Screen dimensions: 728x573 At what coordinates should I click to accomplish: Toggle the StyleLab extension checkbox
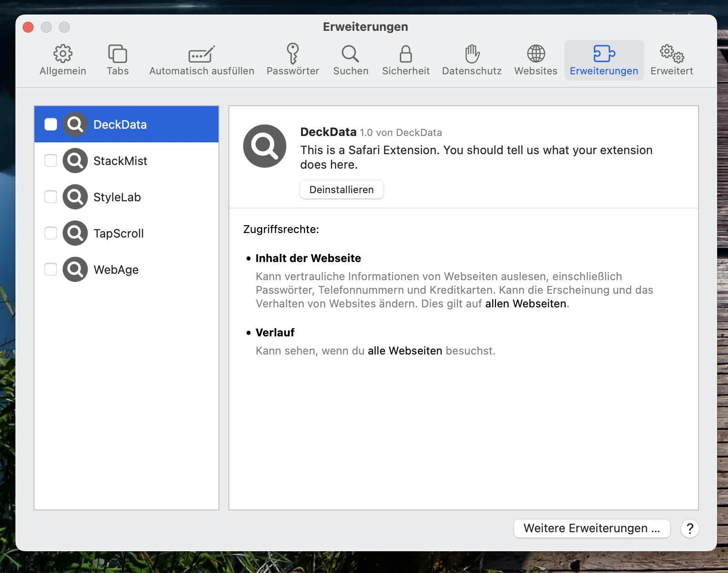click(51, 197)
